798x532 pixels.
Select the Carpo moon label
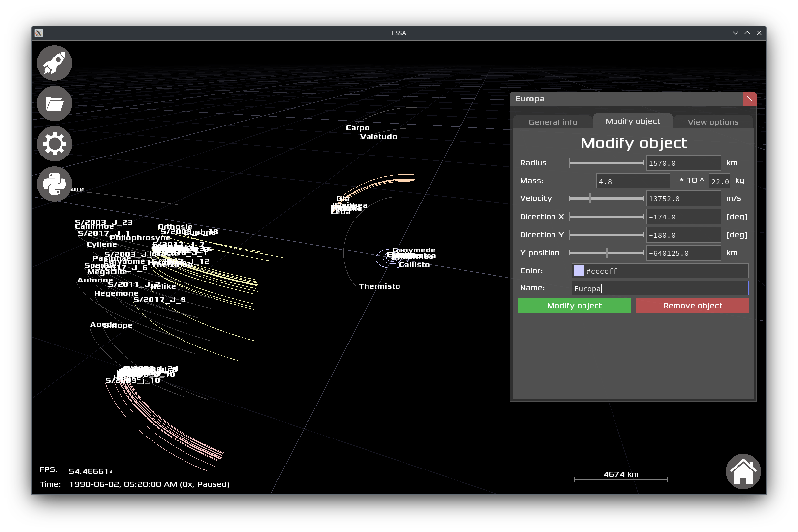point(358,128)
